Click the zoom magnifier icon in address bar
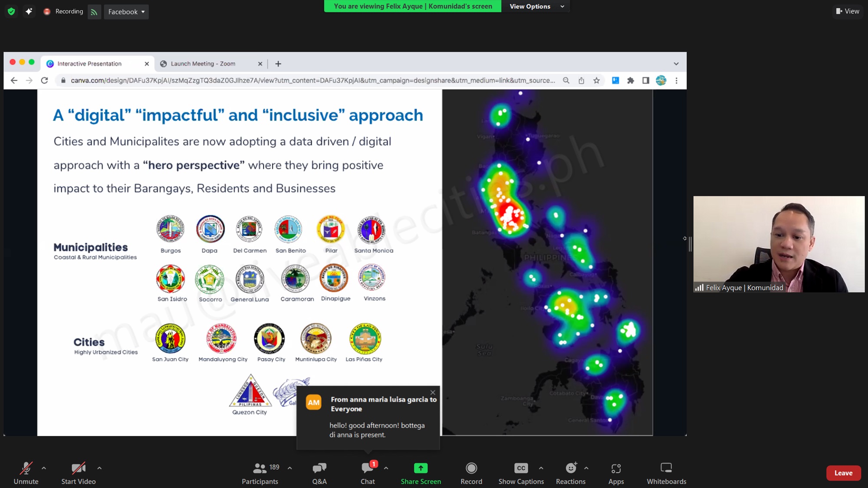The image size is (868, 488). pos(566,81)
